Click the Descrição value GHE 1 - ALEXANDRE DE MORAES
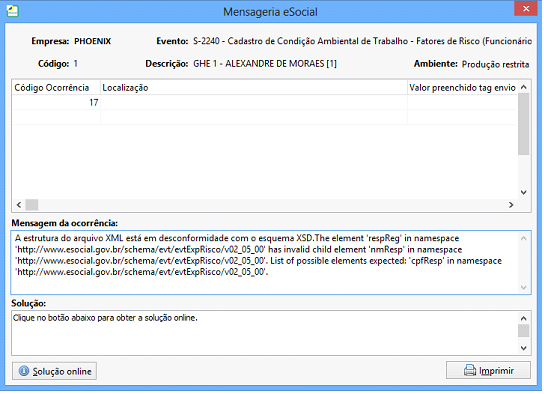Viewport: 544px width, 394px height. tap(265, 64)
